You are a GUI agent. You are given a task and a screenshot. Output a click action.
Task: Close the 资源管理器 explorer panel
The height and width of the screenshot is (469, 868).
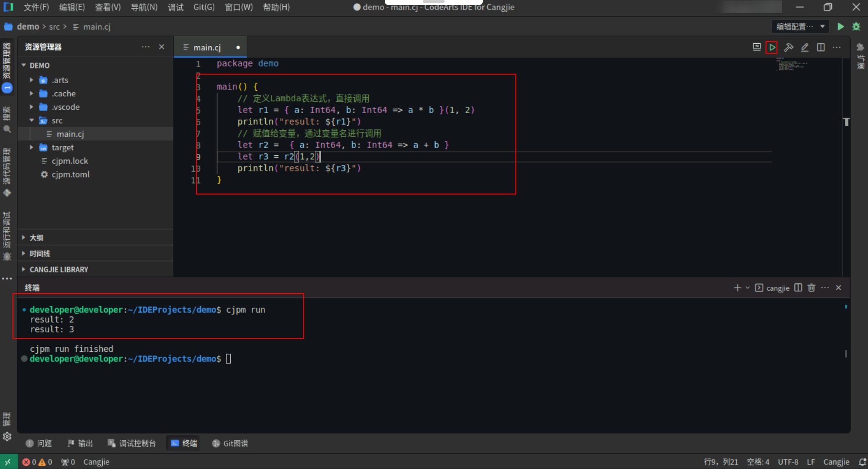click(x=162, y=47)
